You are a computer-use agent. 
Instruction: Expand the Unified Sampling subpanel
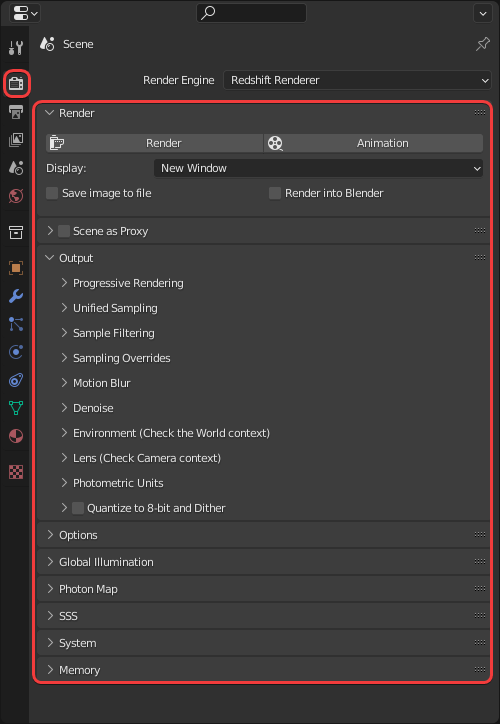point(115,308)
